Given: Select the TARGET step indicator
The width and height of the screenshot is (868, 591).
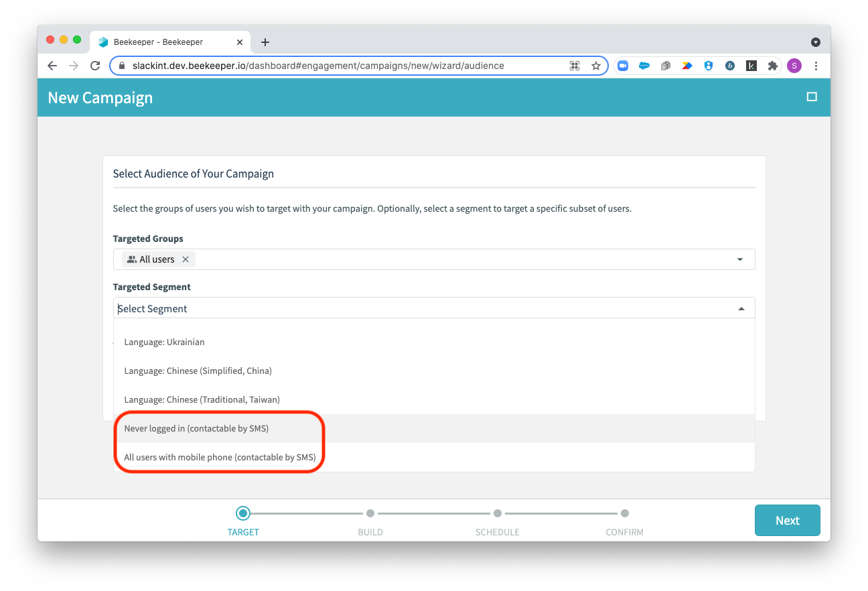Looking at the screenshot, I should pyautogui.click(x=243, y=513).
